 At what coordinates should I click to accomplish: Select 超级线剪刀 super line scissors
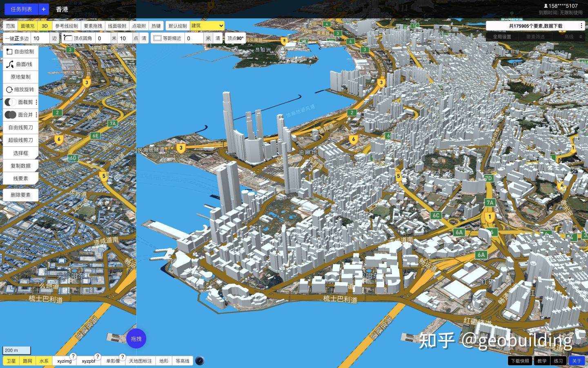[x=20, y=140]
